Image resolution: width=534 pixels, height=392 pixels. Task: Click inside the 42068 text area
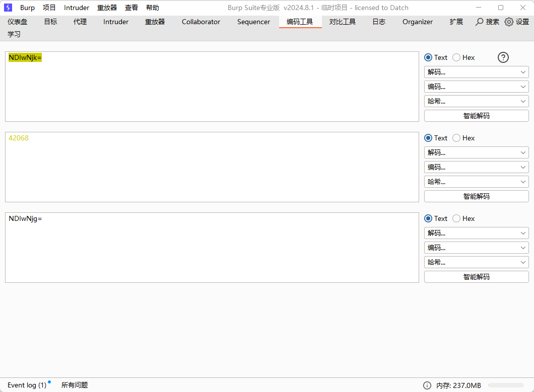click(212, 167)
